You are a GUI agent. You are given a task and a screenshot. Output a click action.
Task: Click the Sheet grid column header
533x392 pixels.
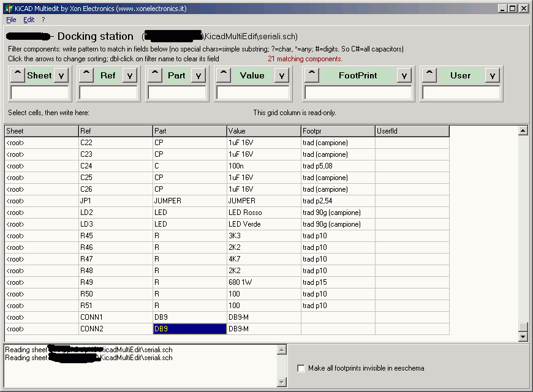pyautogui.click(x=42, y=131)
